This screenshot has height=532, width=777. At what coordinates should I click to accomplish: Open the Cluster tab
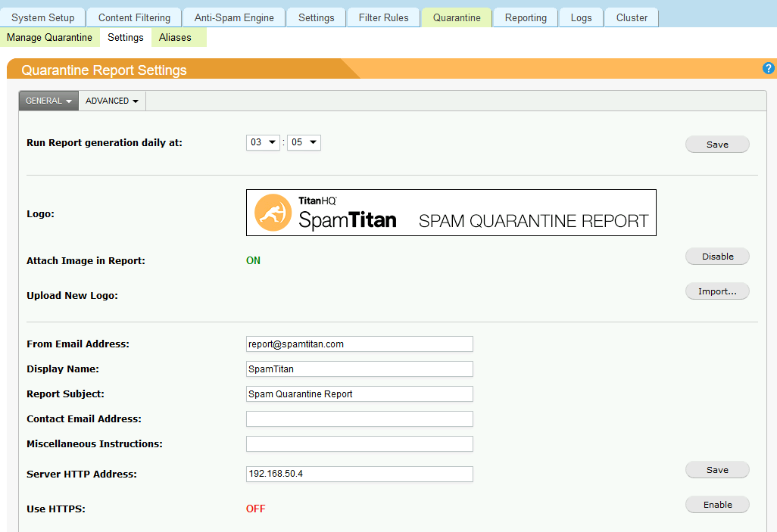point(632,18)
